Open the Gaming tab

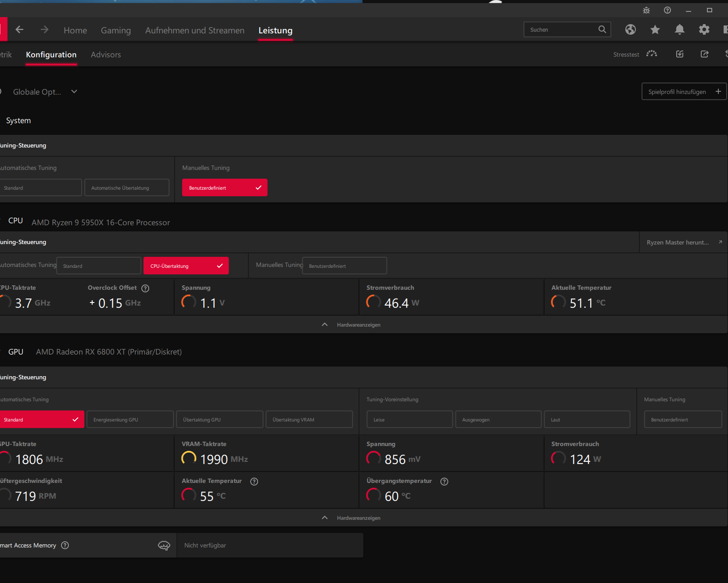[x=116, y=30]
